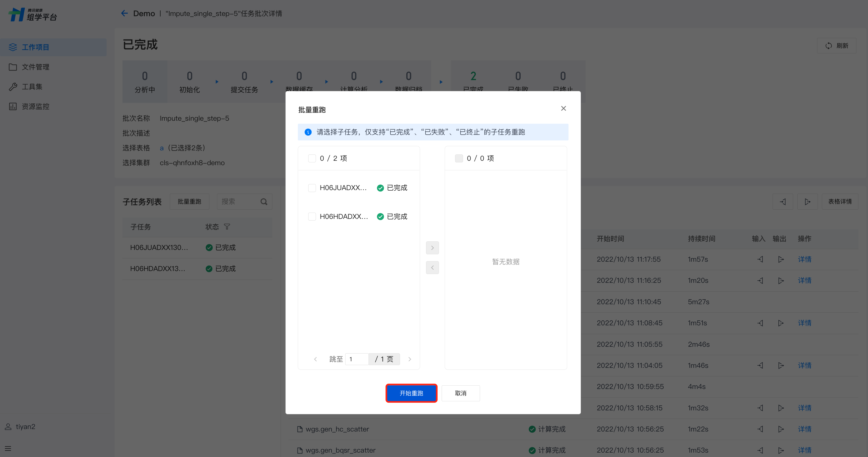
Task: Check the H06JUADXX subtask checkbox in dialog
Action: pos(312,188)
